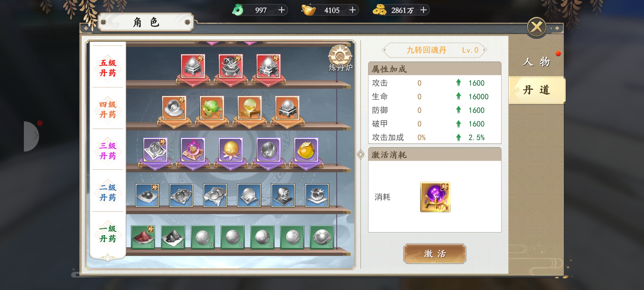This screenshot has width=644, height=290.
Task: Select the green fruit pill on 四级丹药 shelf
Action: click(x=212, y=108)
